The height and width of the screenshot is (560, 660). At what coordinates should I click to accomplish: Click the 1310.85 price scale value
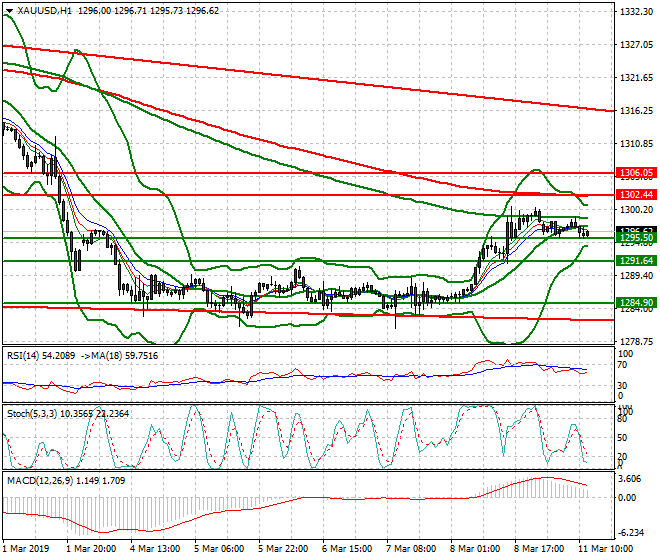(636, 144)
